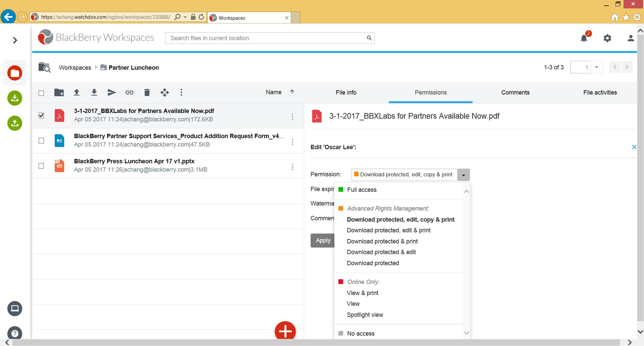Switch to the File info tab
644x346 pixels.
[x=346, y=93]
